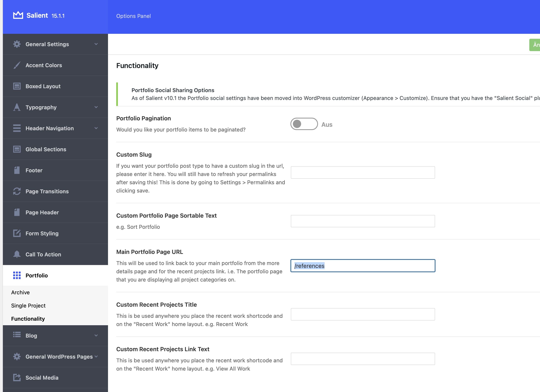
Task: Click the Functionality page heading
Action: [x=137, y=66]
